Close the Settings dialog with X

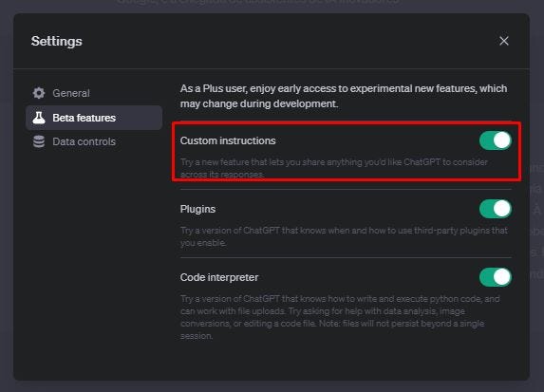point(504,41)
